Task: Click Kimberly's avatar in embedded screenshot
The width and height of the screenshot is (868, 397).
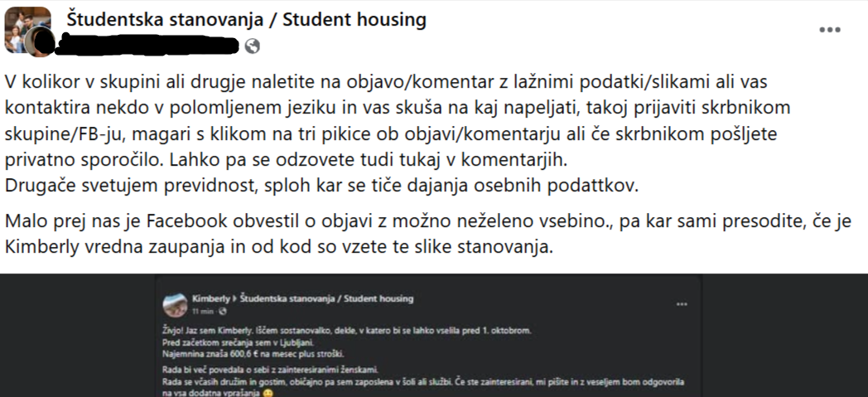Action: (175, 303)
